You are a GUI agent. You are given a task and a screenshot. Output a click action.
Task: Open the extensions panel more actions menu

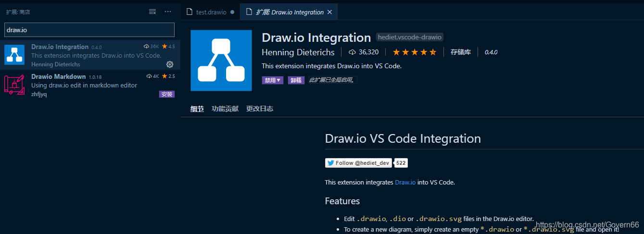[x=168, y=12]
